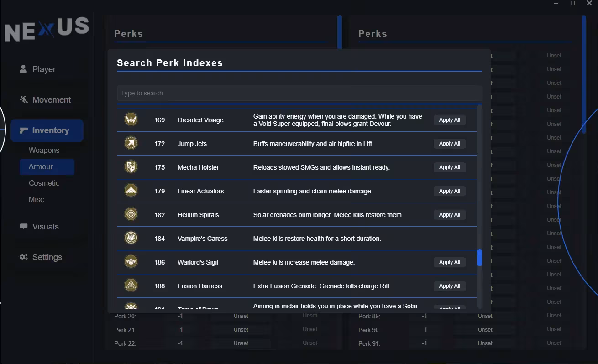The image size is (598, 364).
Task: Click perk index 184
Action: click(x=159, y=239)
